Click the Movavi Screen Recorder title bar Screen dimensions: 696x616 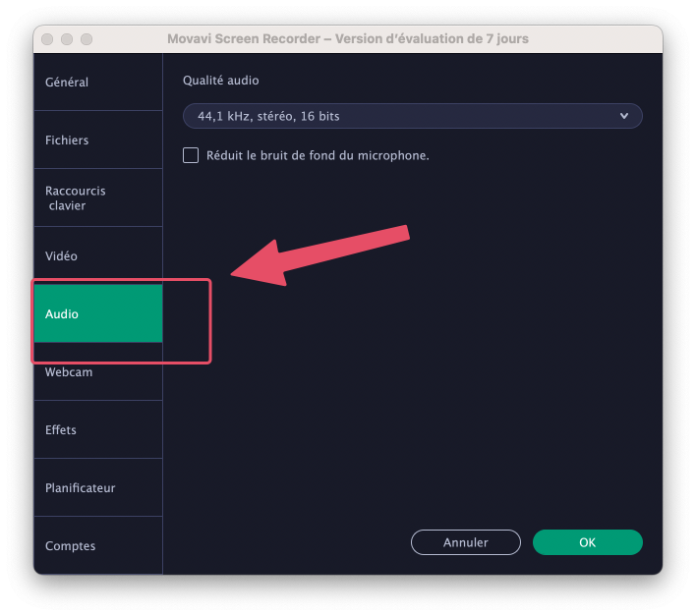tap(348, 39)
